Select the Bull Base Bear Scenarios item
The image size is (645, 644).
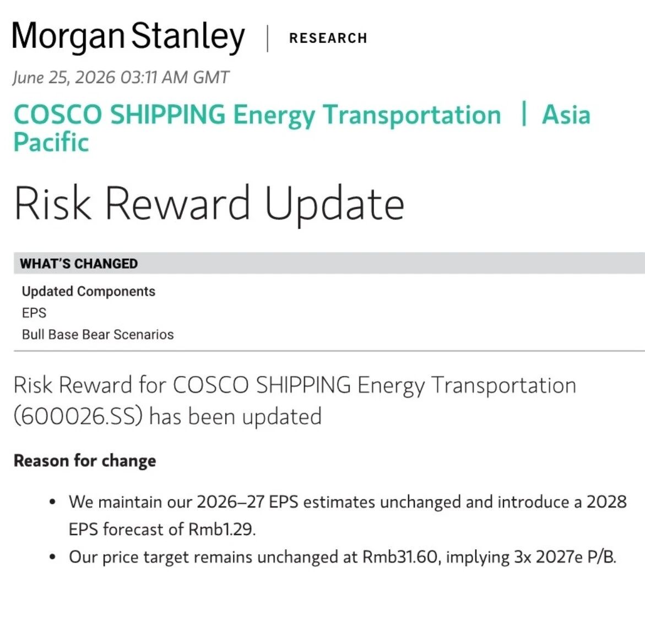pos(98,335)
